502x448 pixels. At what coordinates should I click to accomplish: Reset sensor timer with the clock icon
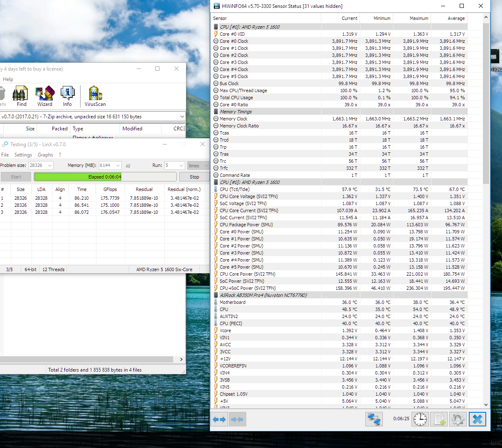(x=420, y=419)
